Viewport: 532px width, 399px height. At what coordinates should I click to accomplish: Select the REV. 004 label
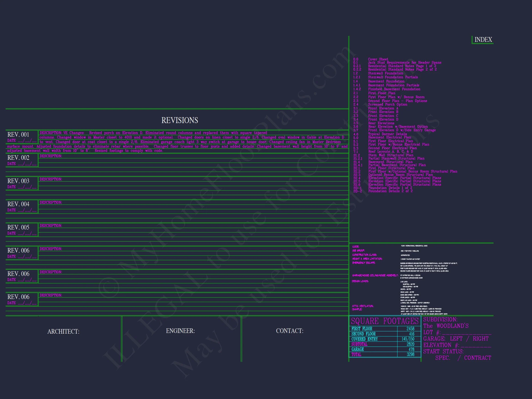tap(18, 204)
